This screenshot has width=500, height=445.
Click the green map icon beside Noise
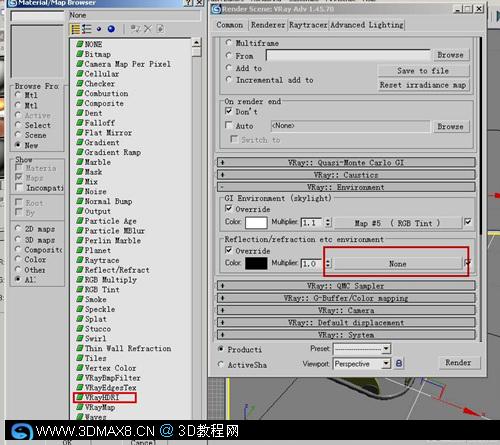(x=79, y=191)
